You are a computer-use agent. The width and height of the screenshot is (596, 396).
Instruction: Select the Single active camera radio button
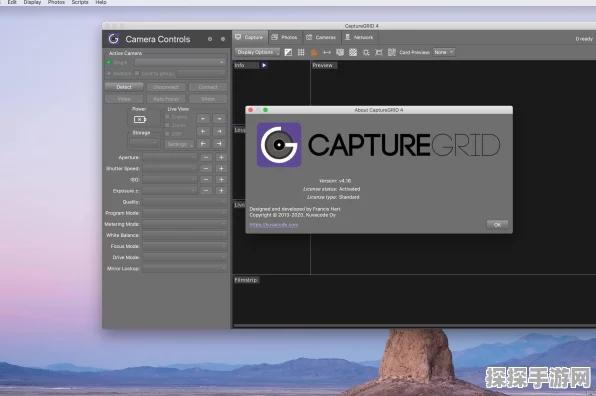109,62
